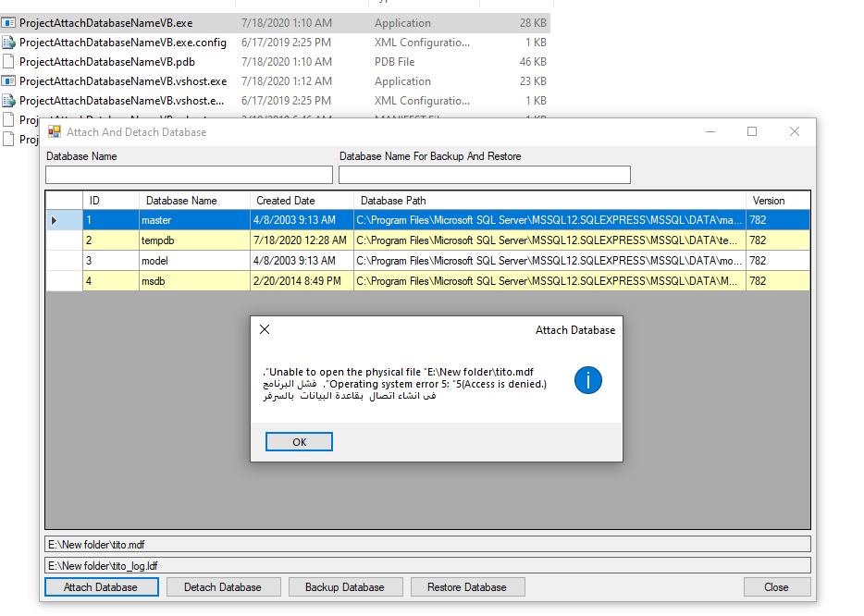Maximize the Attach And Detach Database window
The width and height of the screenshot is (864, 616).
click(x=752, y=132)
